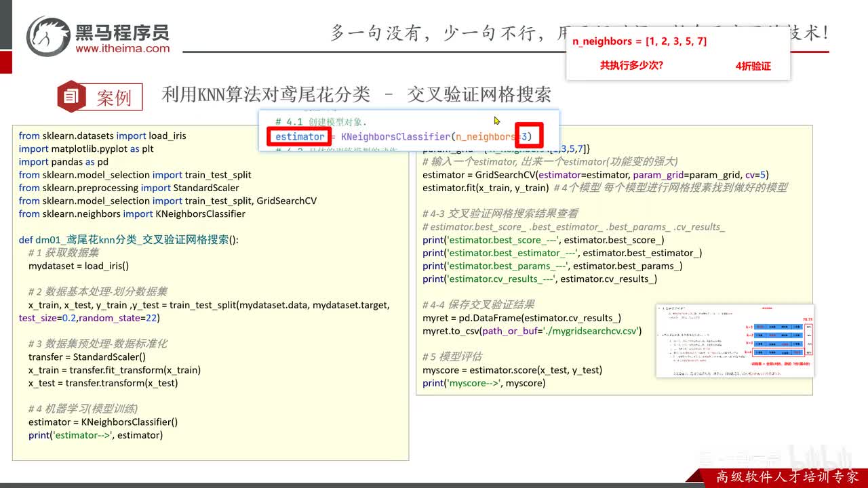Click the print line for estimator.best_params_
868x488 pixels.
(553, 266)
